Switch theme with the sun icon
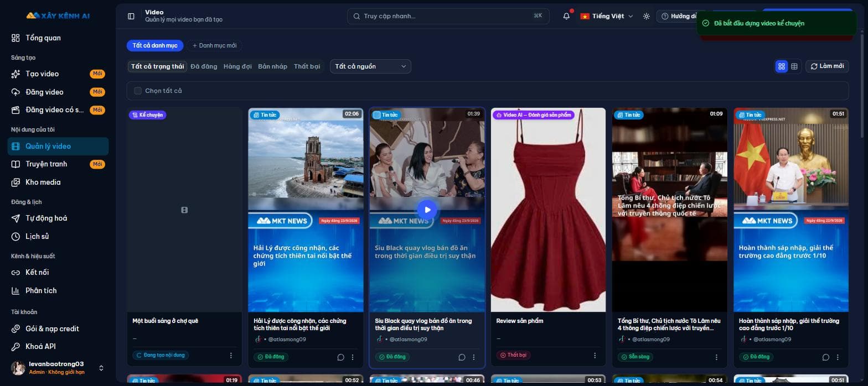Image resolution: width=868 pixels, height=386 pixels. click(646, 16)
